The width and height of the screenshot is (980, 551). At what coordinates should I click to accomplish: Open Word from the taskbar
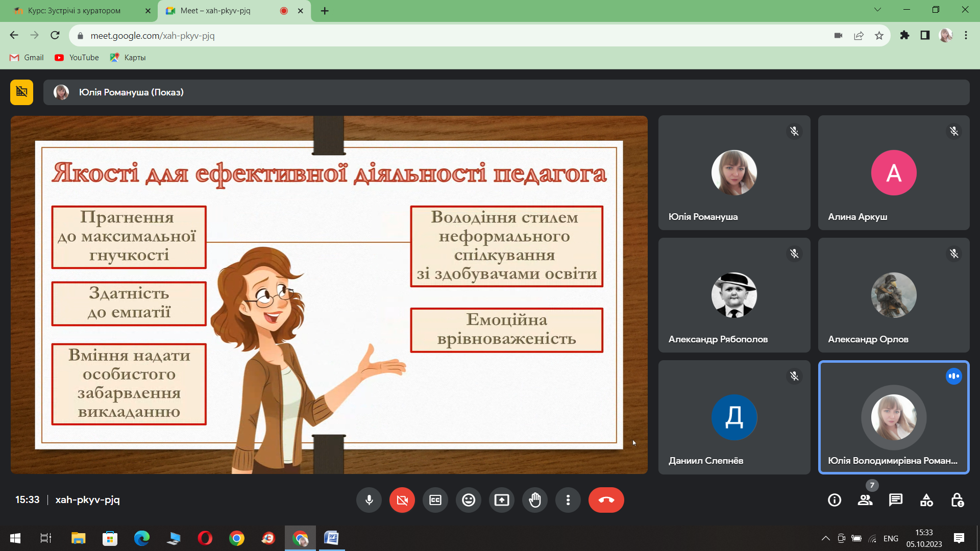click(x=332, y=538)
